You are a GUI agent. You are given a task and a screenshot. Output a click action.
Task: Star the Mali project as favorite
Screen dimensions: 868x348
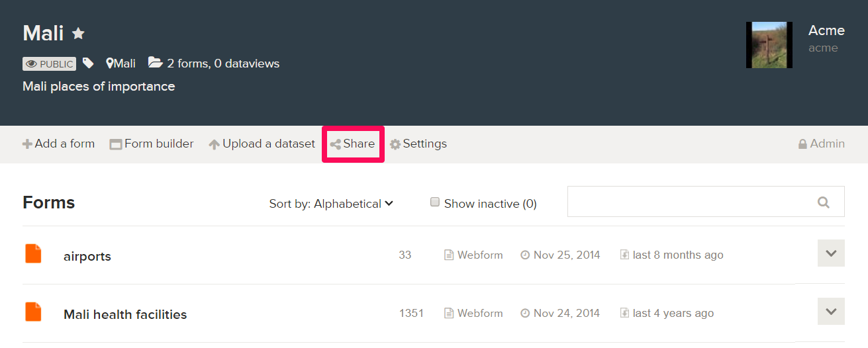click(78, 34)
